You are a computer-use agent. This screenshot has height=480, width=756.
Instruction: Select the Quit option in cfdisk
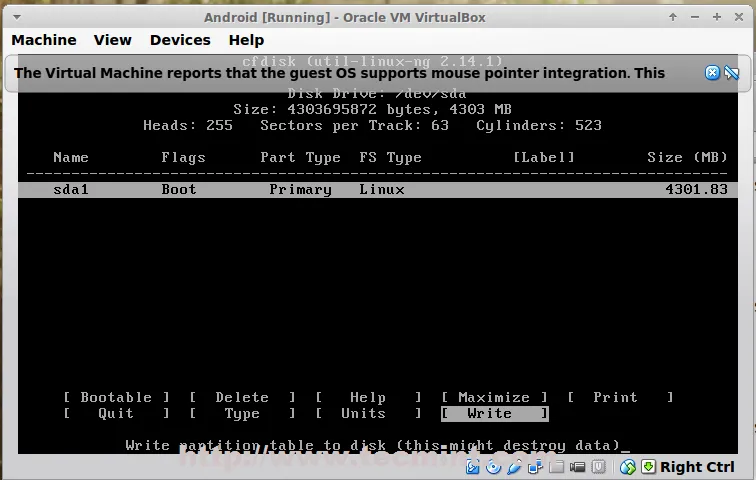116,413
